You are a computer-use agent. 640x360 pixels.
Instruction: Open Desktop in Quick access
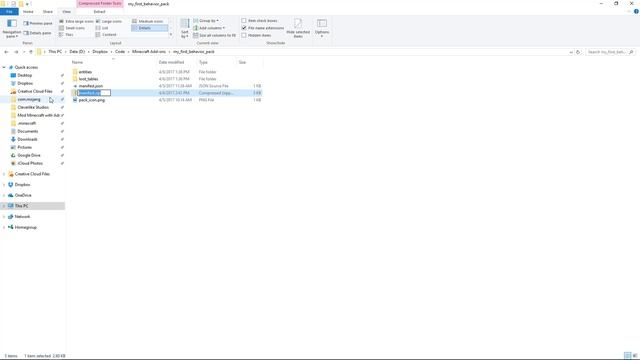tap(24, 76)
